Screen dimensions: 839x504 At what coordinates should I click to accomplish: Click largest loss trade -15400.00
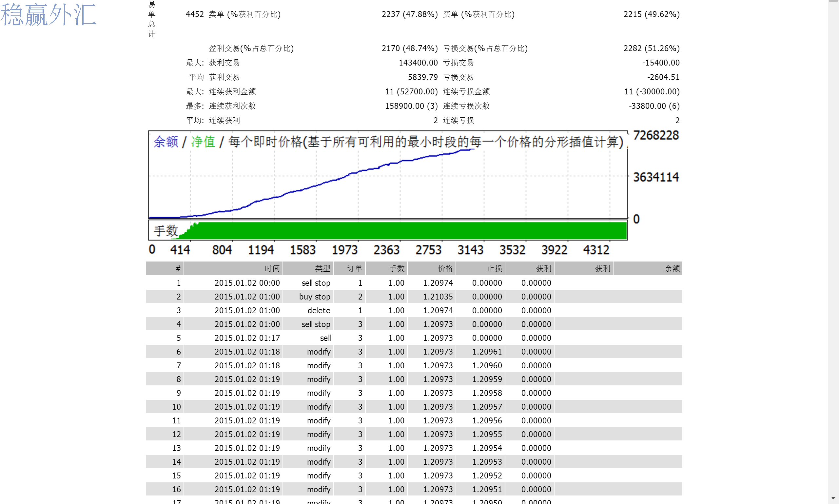pos(661,63)
